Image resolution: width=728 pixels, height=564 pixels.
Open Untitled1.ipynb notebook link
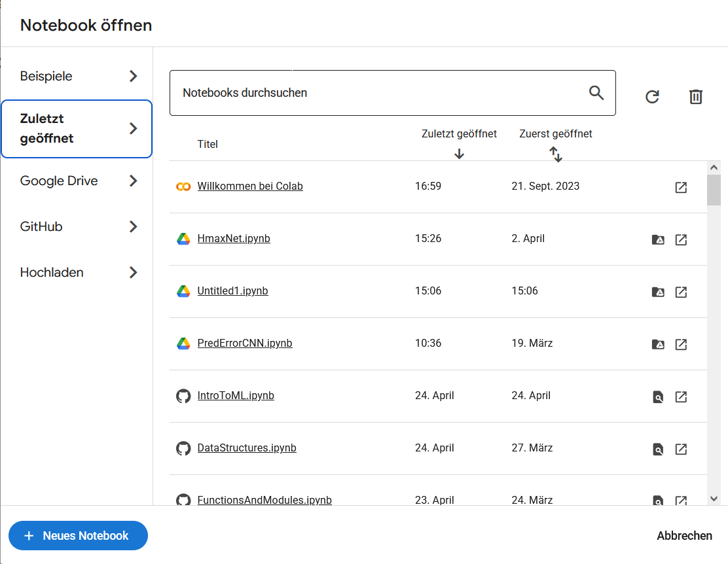232,291
